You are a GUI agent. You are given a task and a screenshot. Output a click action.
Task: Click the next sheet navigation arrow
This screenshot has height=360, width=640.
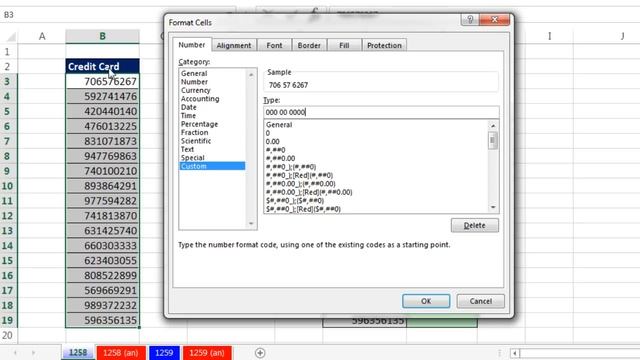point(33,353)
